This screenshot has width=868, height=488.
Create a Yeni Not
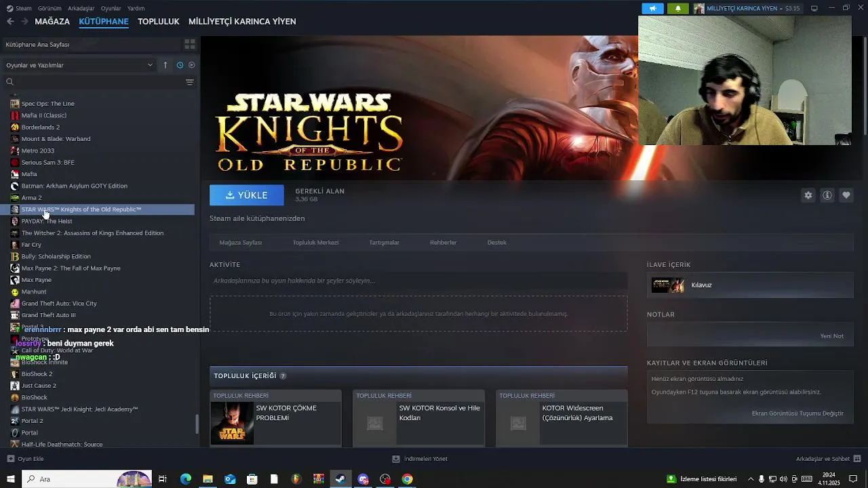coord(831,336)
